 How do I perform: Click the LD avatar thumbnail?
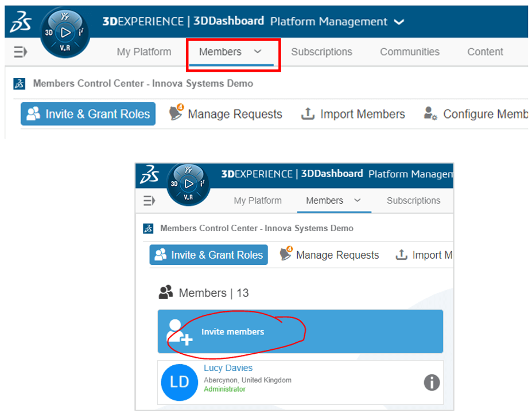click(179, 382)
